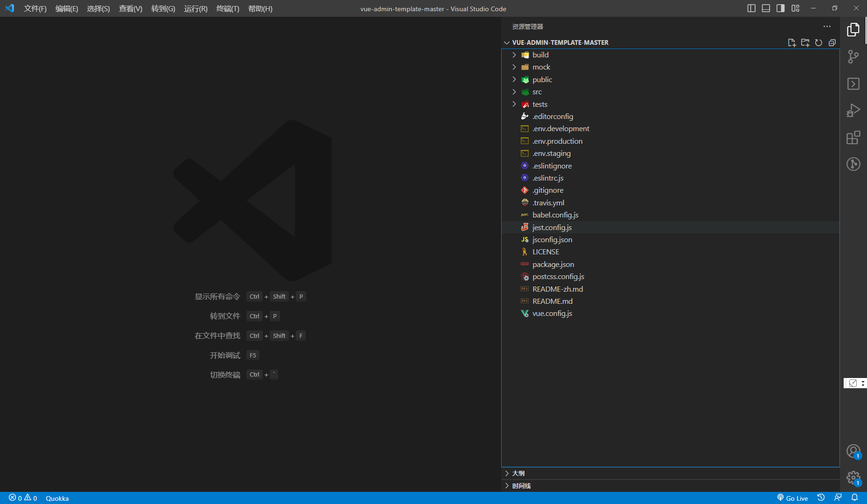
Task: Collapse all folders in explorer
Action: pos(832,42)
